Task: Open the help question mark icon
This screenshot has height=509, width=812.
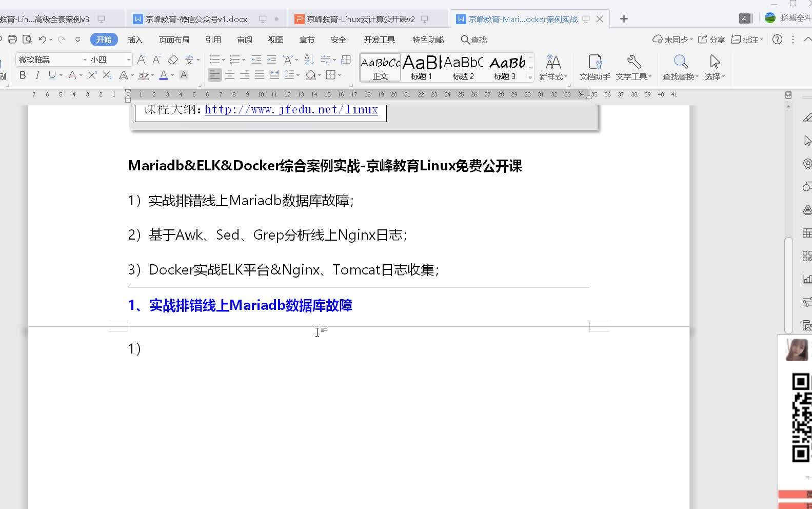Action: [778, 40]
